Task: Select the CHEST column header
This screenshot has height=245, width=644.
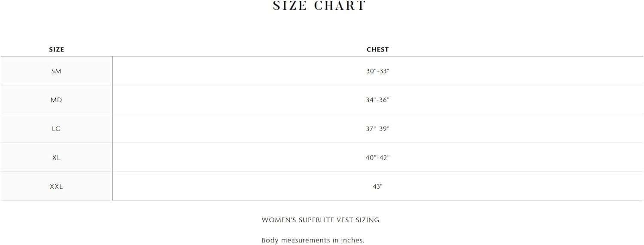Action: tap(377, 49)
